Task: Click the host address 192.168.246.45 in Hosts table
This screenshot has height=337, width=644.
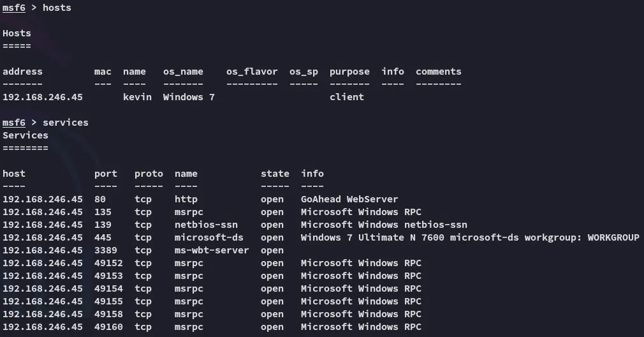Action: (43, 97)
